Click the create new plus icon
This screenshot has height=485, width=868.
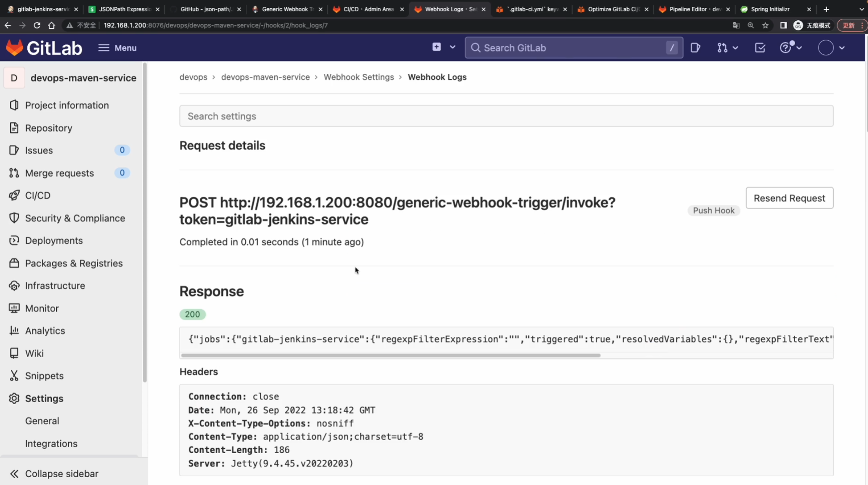point(436,47)
